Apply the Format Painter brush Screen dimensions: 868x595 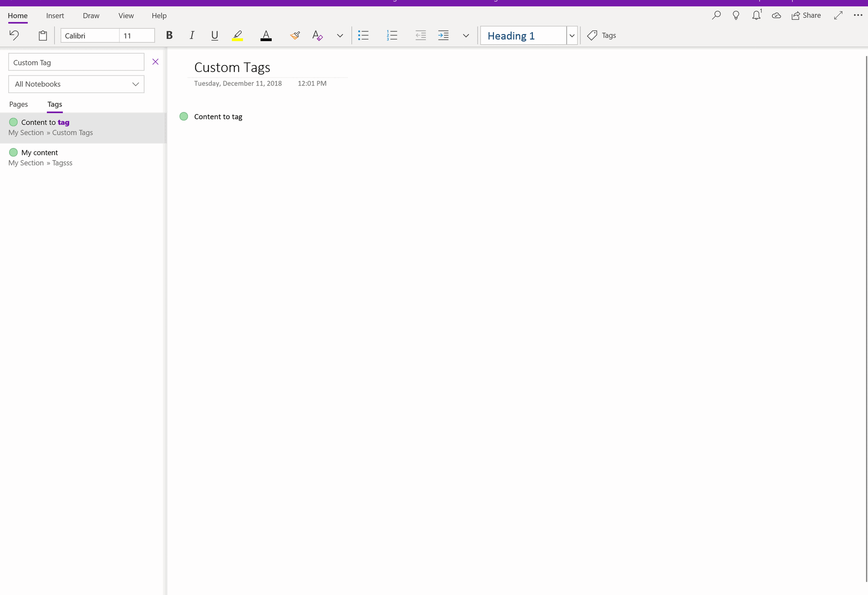tap(295, 36)
